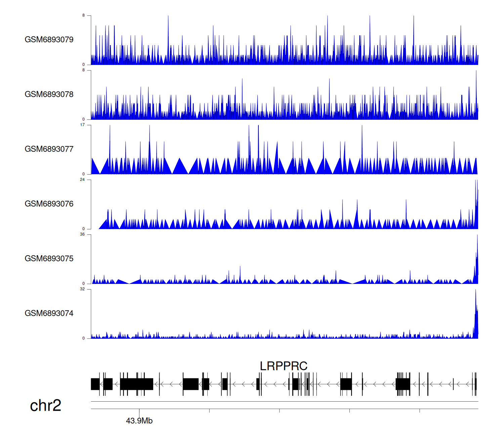The height and width of the screenshot is (444, 504).
Task: Click the 43.9Mb tick mark on genomic axis
Action: (139, 411)
